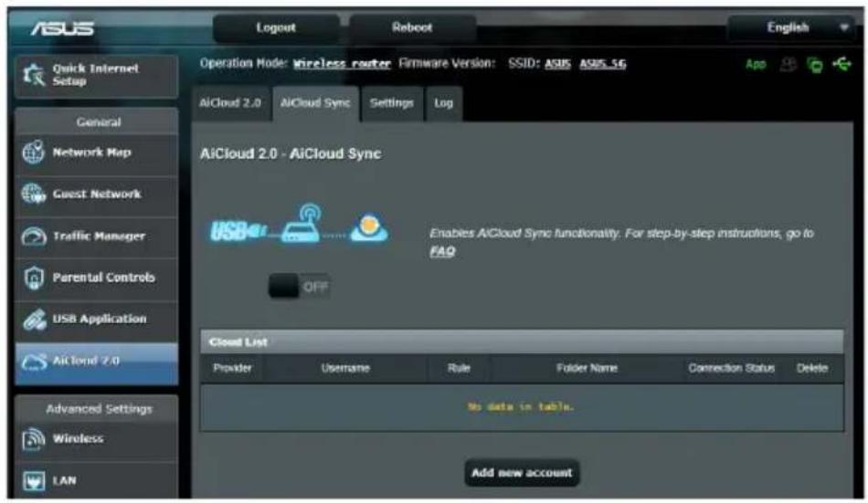868x503 pixels.
Task: Click the ASUS SSID link
Action: click(557, 64)
